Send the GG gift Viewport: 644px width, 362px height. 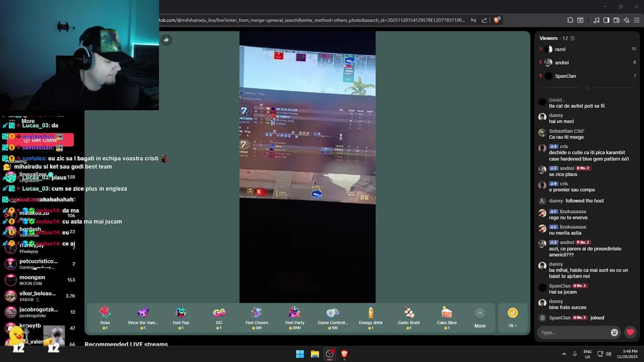[x=219, y=318]
